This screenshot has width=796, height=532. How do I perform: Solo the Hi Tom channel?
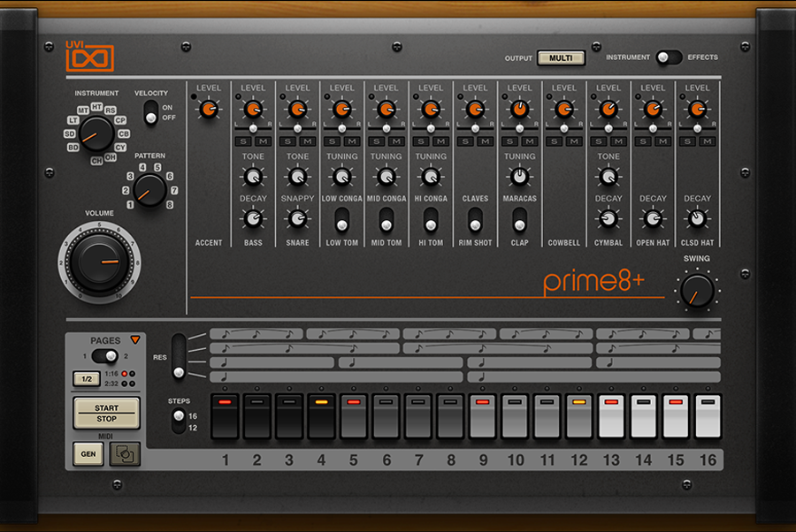(x=421, y=141)
